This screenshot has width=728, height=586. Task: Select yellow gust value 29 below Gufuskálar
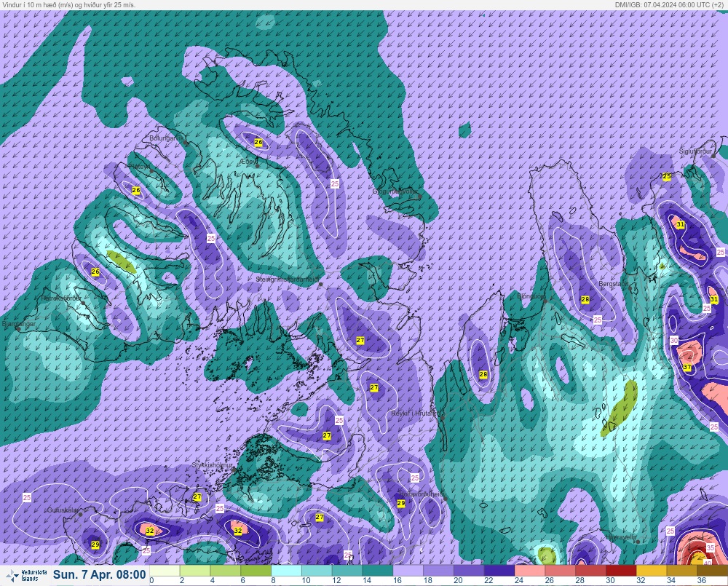coord(95,545)
